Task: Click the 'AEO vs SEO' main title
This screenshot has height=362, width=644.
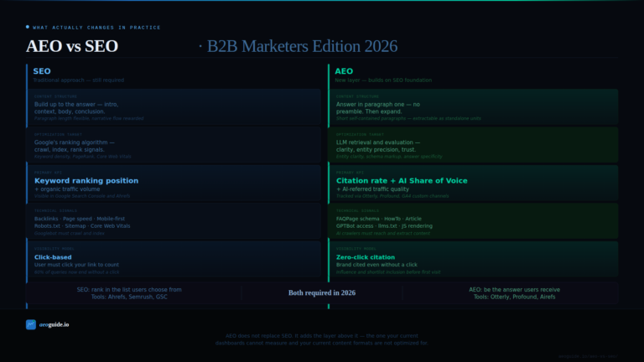Action: 72,46
